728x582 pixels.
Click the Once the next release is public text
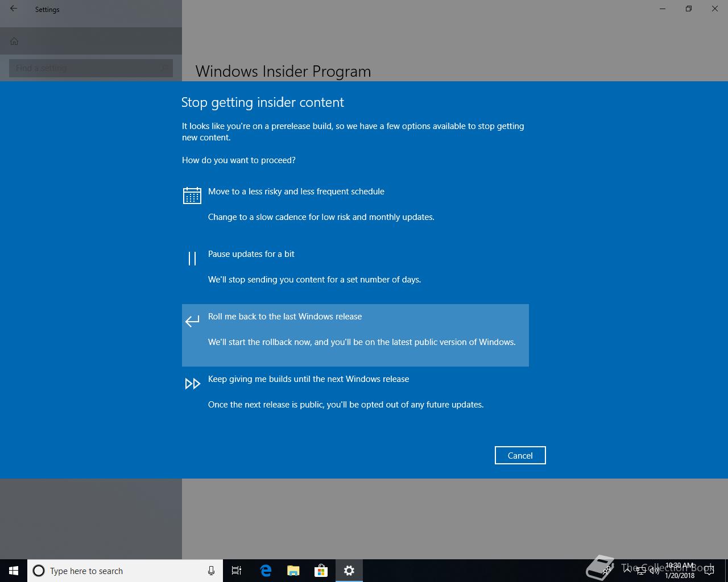(346, 405)
